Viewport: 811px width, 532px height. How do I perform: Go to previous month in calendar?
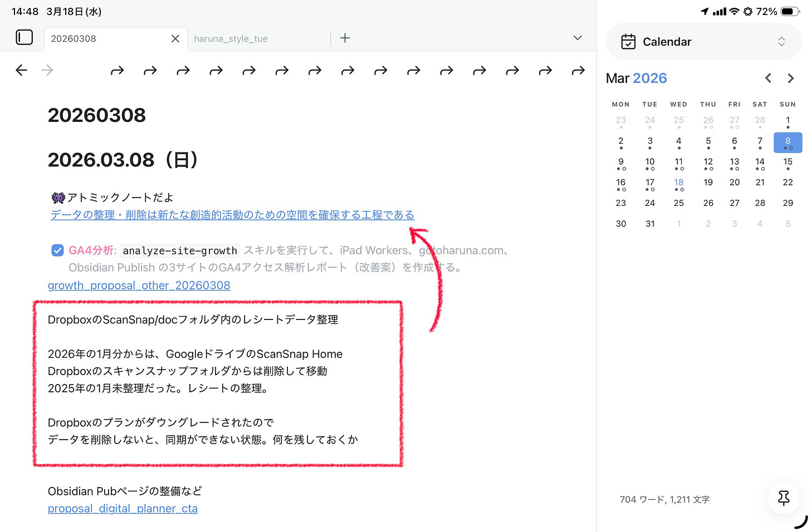768,78
